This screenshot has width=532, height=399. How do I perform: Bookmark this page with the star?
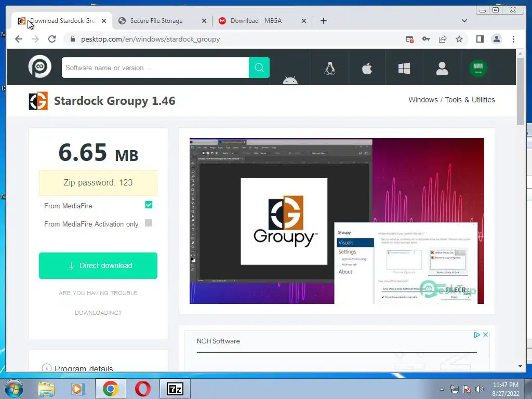point(459,39)
